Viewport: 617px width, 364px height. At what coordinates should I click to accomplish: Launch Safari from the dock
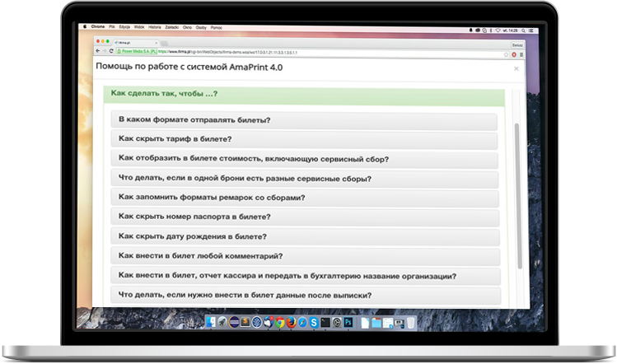tap(302, 322)
